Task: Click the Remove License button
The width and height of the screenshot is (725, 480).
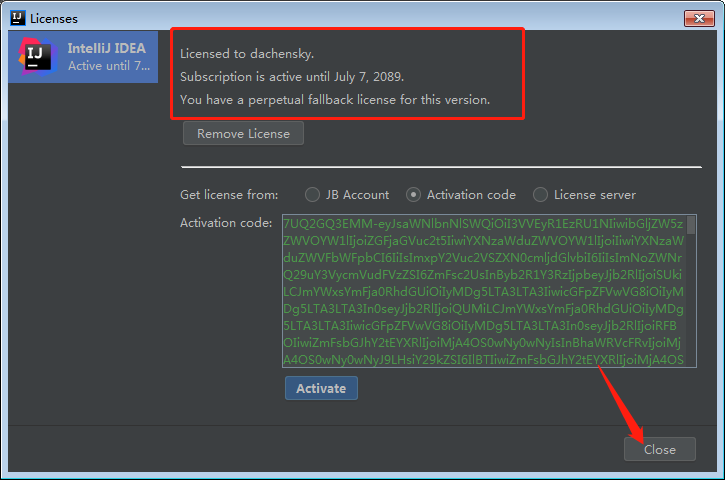Action: pyautogui.click(x=243, y=134)
